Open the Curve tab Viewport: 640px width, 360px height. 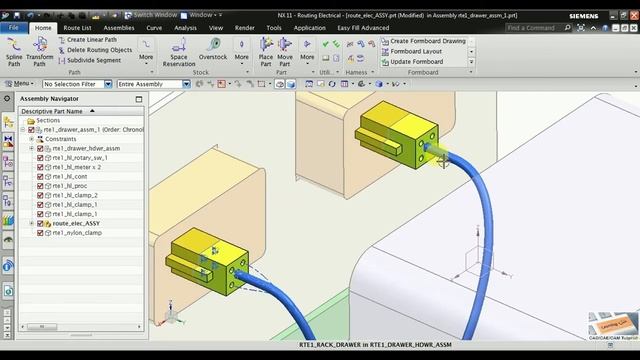(x=154, y=28)
